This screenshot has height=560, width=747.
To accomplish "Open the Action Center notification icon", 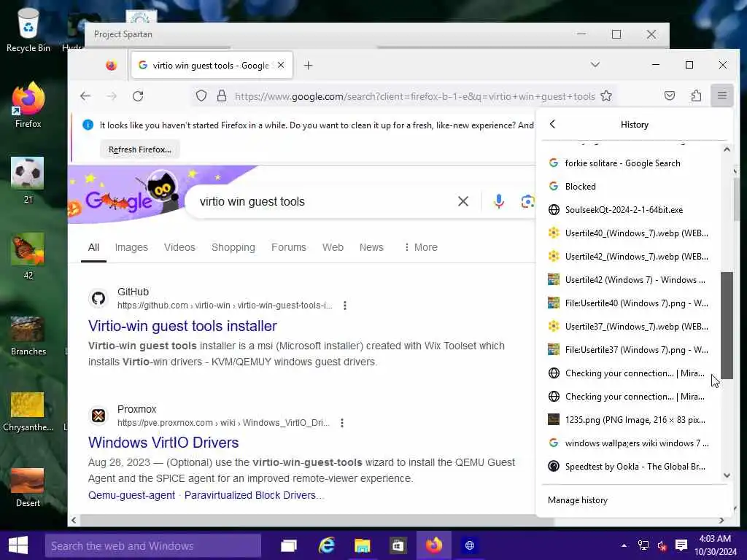I will (x=681, y=545).
